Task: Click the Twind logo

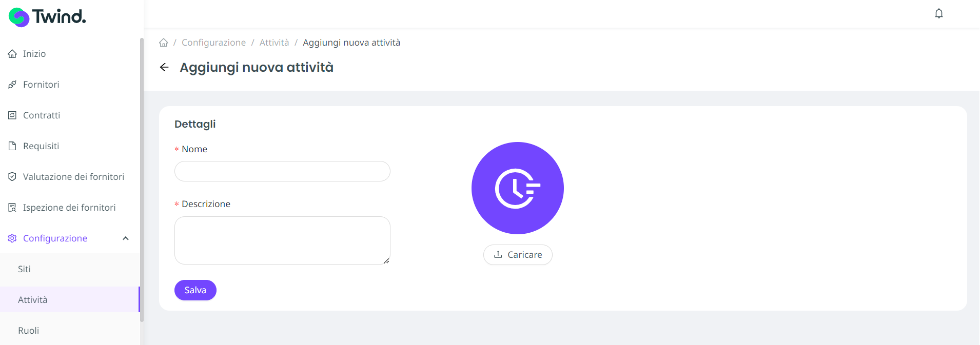Action: [47, 17]
